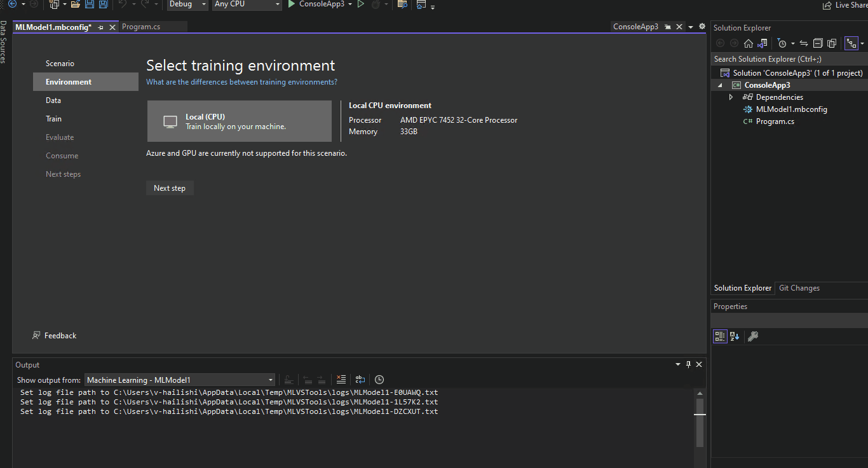
Task: Save all files using Save All icon
Action: 102,4
